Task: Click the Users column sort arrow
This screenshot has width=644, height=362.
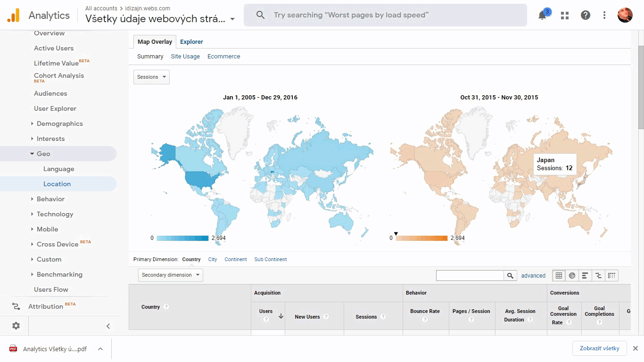Action: tap(281, 316)
